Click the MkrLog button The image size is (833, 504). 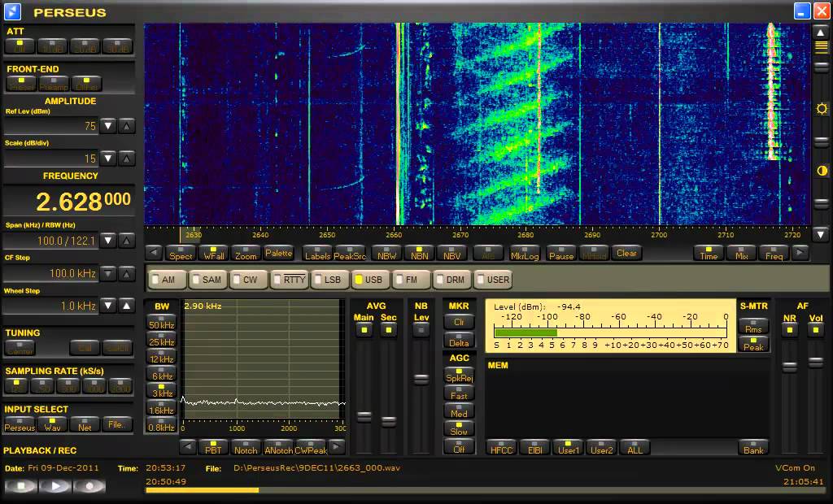[525, 253]
